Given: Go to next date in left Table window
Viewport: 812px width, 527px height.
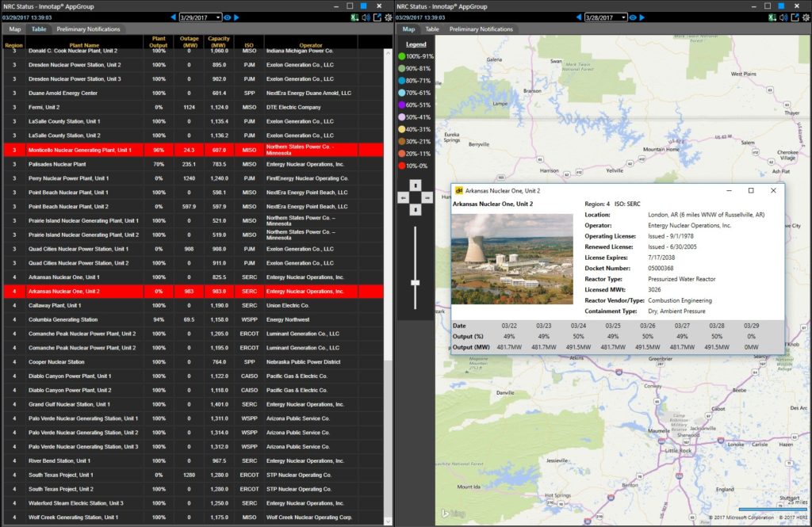Looking at the screenshot, I should coord(236,17).
